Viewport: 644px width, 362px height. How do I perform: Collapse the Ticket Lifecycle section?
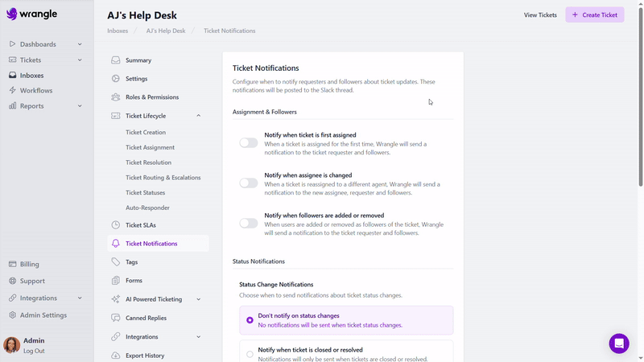point(198,116)
